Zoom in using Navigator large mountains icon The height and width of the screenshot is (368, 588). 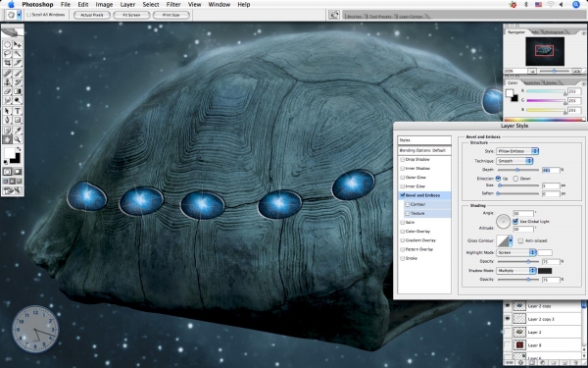(x=576, y=71)
